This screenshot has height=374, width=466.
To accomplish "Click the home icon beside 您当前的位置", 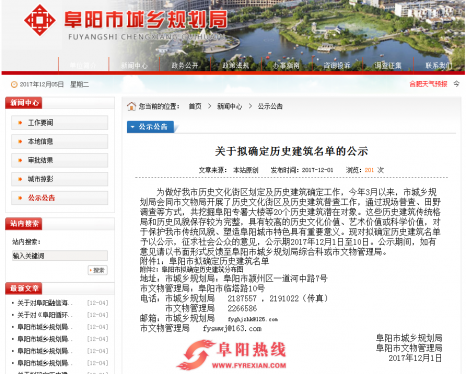I will click(x=131, y=106).
